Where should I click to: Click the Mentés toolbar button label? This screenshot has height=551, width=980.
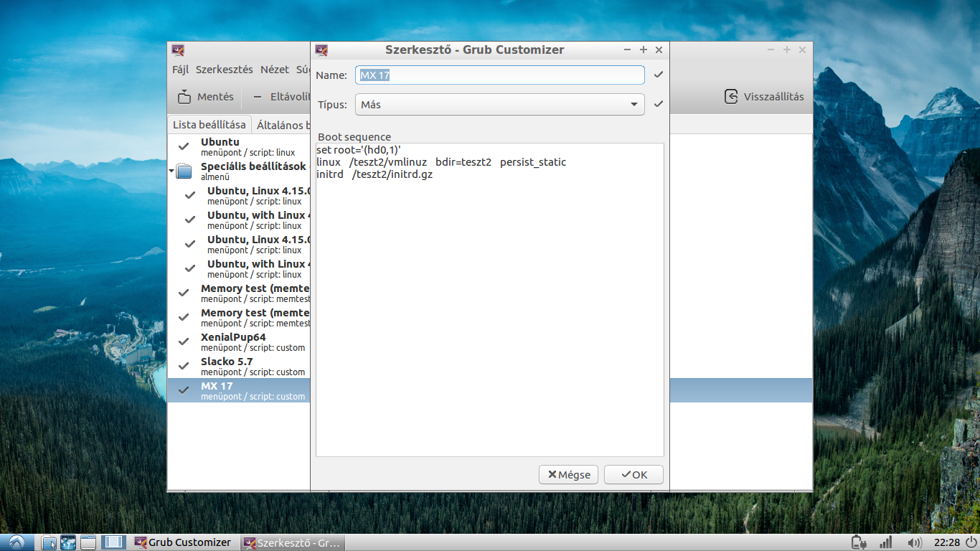pyautogui.click(x=215, y=97)
